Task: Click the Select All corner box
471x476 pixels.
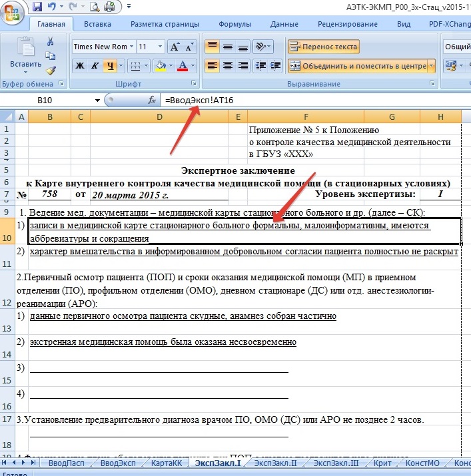Action: [7, 117]
